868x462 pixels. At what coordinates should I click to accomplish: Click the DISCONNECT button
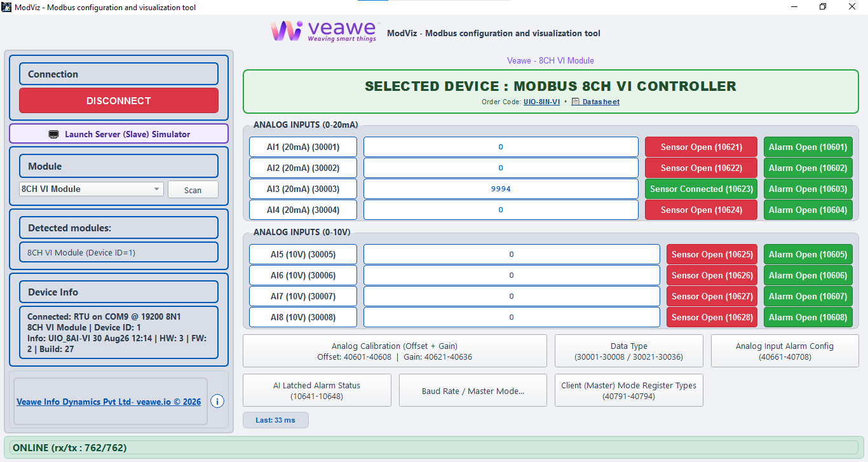tap(119, 100)
